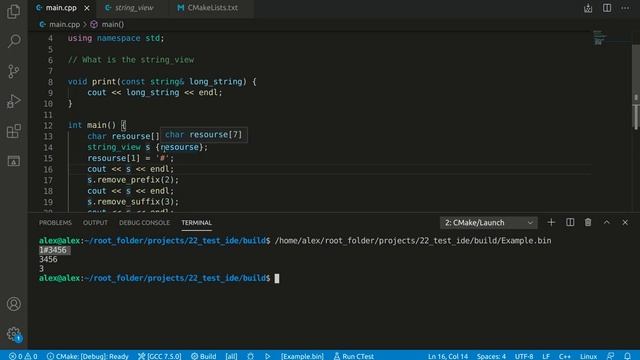Switch to the TERMINAL panel tab

196,223
